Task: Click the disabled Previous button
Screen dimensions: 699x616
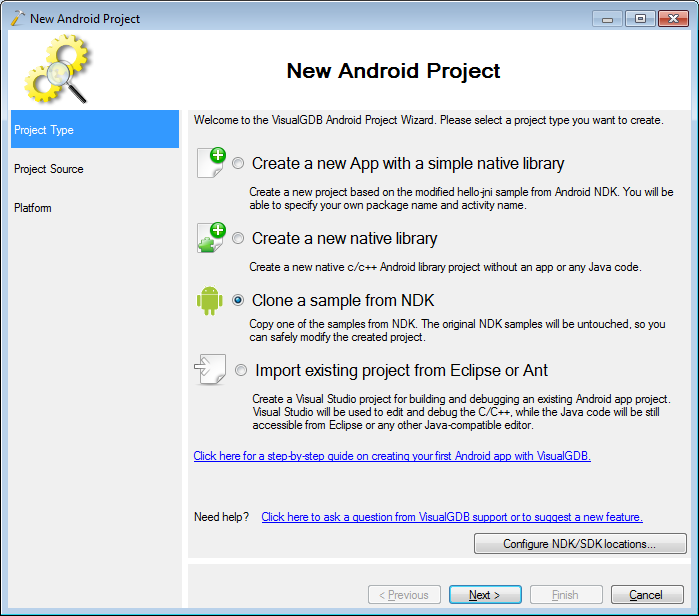Action: tap(404, 595)
